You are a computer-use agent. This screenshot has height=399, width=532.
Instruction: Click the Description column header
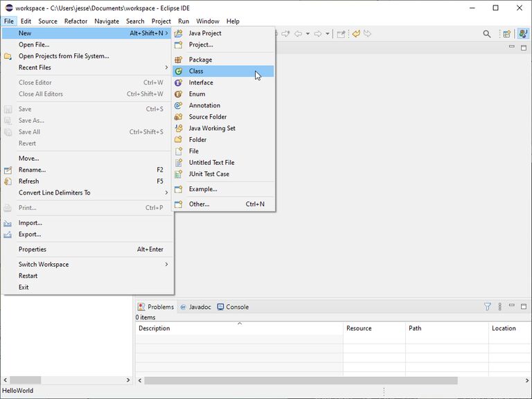click(x=154, y=328)
